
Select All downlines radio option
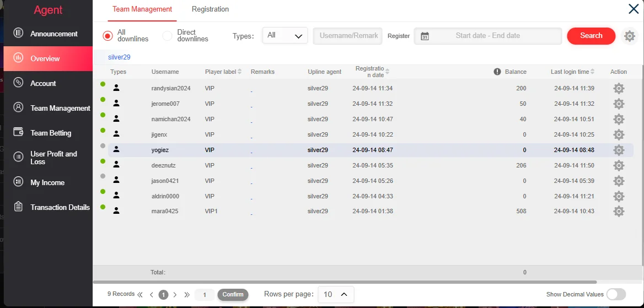coord(108,36)
